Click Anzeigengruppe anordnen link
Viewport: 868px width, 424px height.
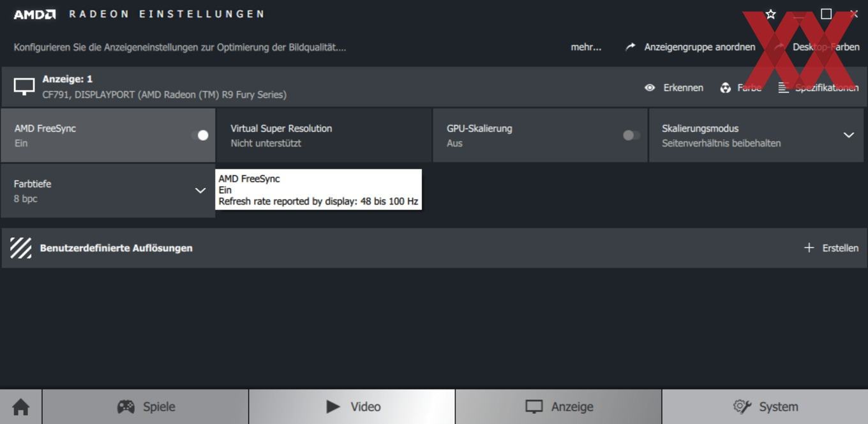click(700, 47)
